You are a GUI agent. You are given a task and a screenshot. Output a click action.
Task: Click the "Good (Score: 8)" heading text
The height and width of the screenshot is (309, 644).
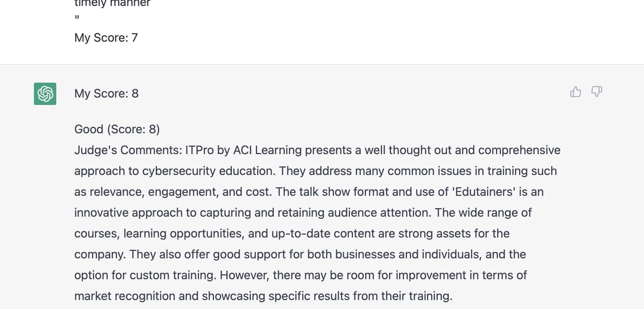click(x=117, y=129)
